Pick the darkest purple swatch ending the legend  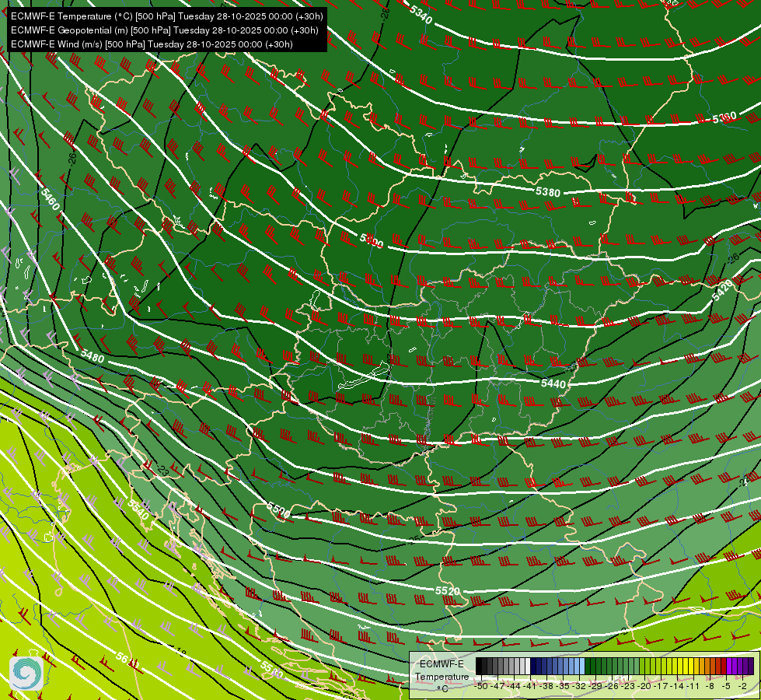pos(751,666)
